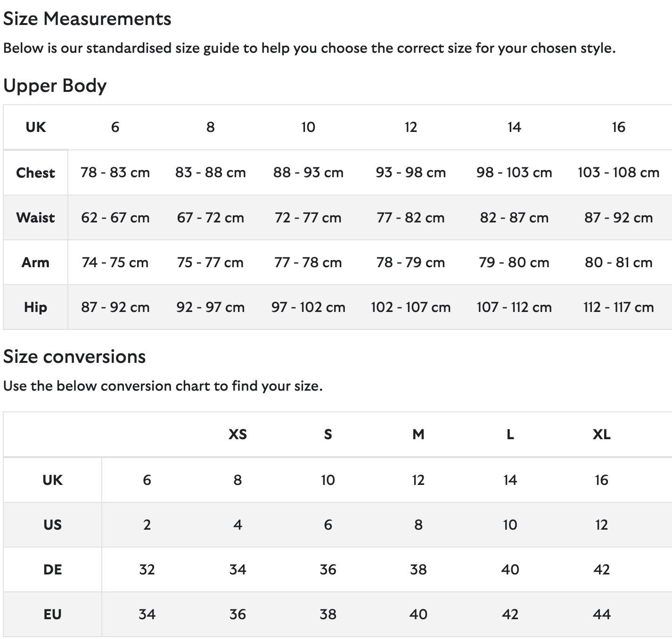Image resolution: width=672 pixels, height=639 pixels.
Task: Select the EU row label
Action: tap(52, 614)
